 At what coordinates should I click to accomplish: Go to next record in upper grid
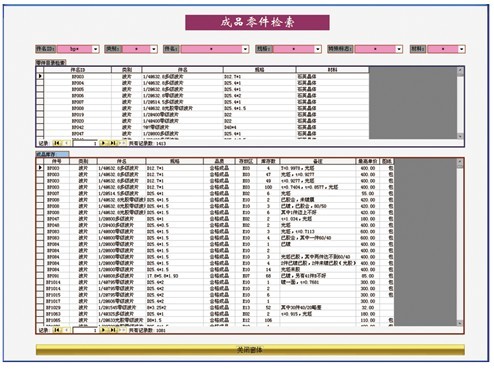(104, 143)
